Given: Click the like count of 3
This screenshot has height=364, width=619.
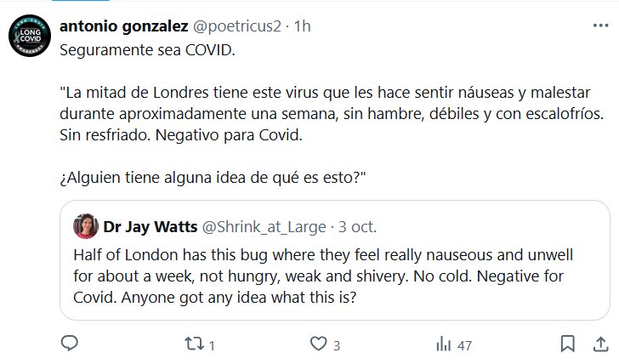Looking at the screenshot, I should pyautogui.click(x=337, y=345).
